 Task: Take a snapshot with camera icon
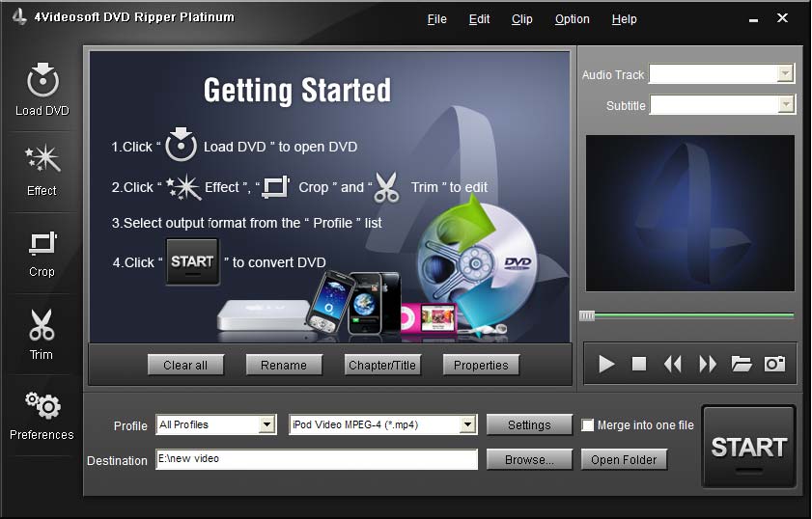[774, 364]
